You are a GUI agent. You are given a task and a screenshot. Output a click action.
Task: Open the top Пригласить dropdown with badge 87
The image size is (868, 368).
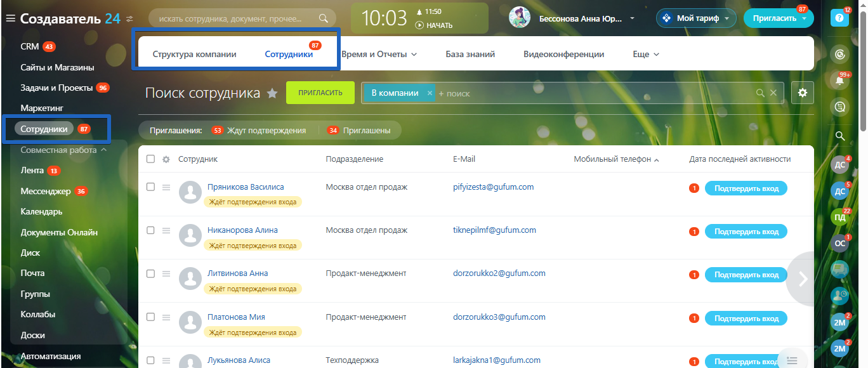(779, 18)
